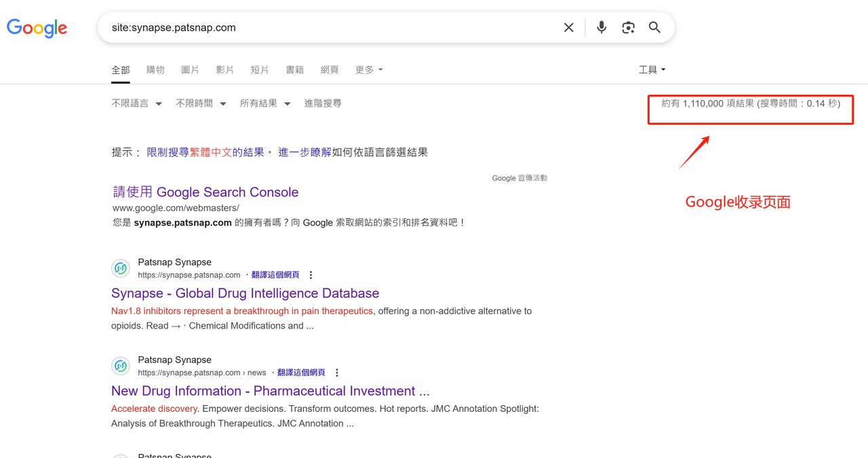This screenshot has width=868, height=458.
Task: Click 翻譯這個網頁 on first Patsnap result
Action: 275,275
